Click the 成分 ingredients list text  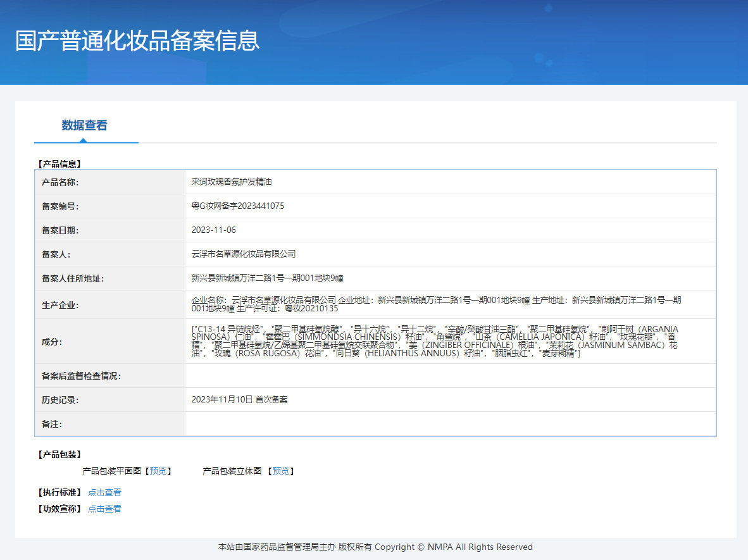point(435,342)
